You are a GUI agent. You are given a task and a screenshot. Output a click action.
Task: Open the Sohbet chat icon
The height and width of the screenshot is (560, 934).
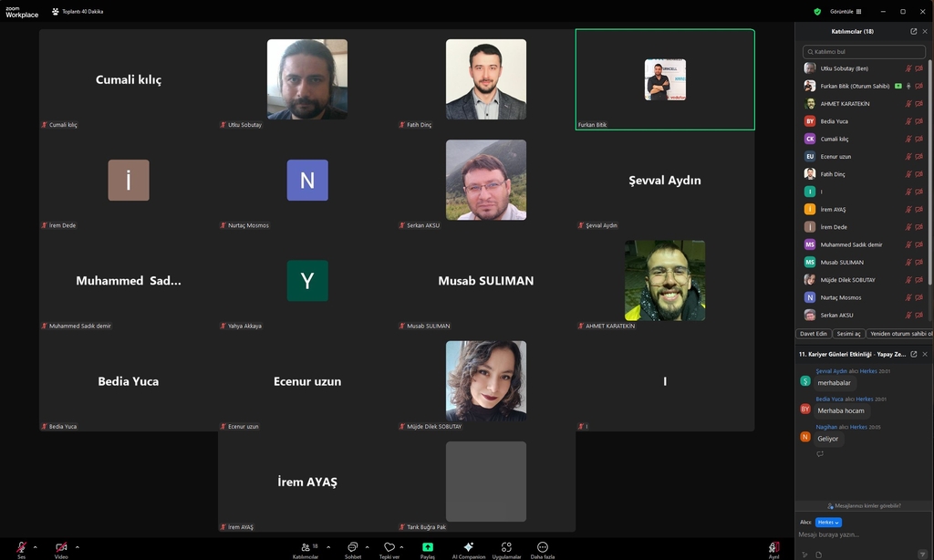click(353, 550)
